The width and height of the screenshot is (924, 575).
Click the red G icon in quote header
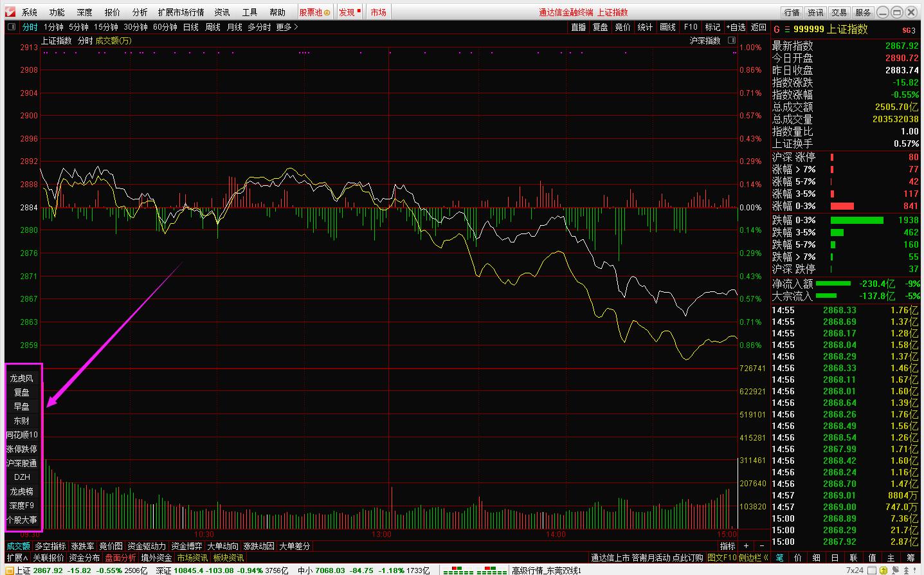[x=777, y=30]
